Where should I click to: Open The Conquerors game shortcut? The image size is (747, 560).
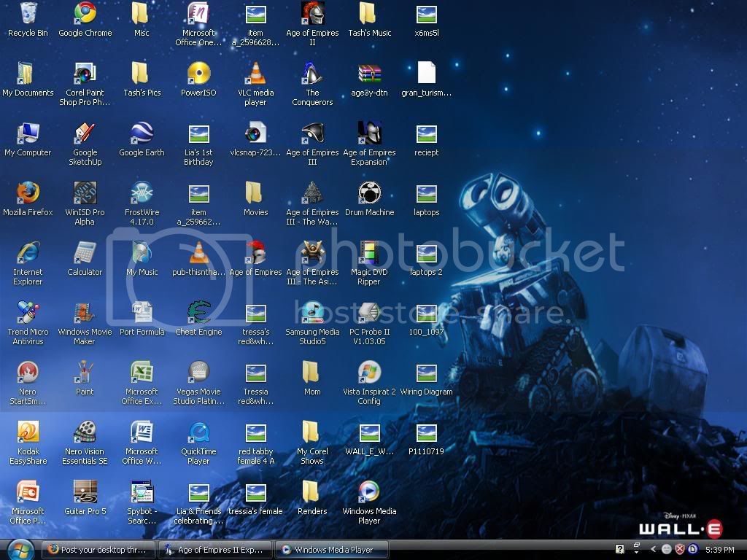coord(312,74)
